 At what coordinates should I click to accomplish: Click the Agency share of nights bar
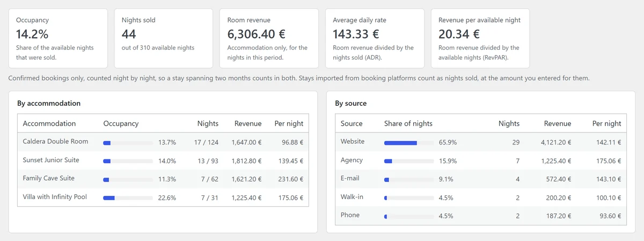pyautogui.click(x=409, y=162)
